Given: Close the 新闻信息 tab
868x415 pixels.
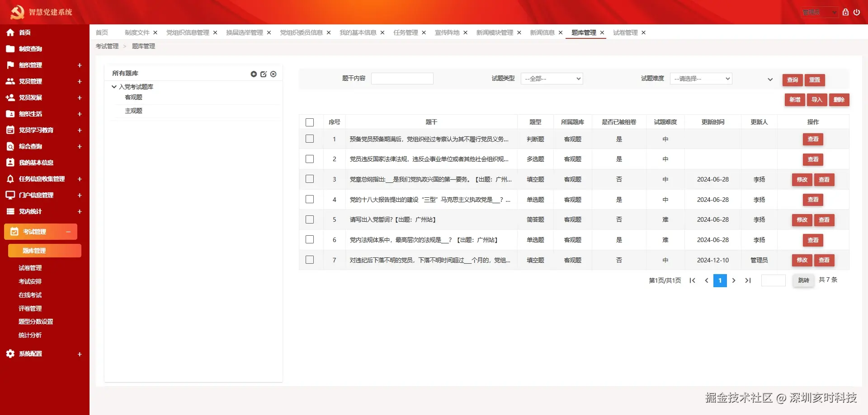Looking at the screenshot, I should (x=561, y=33).
